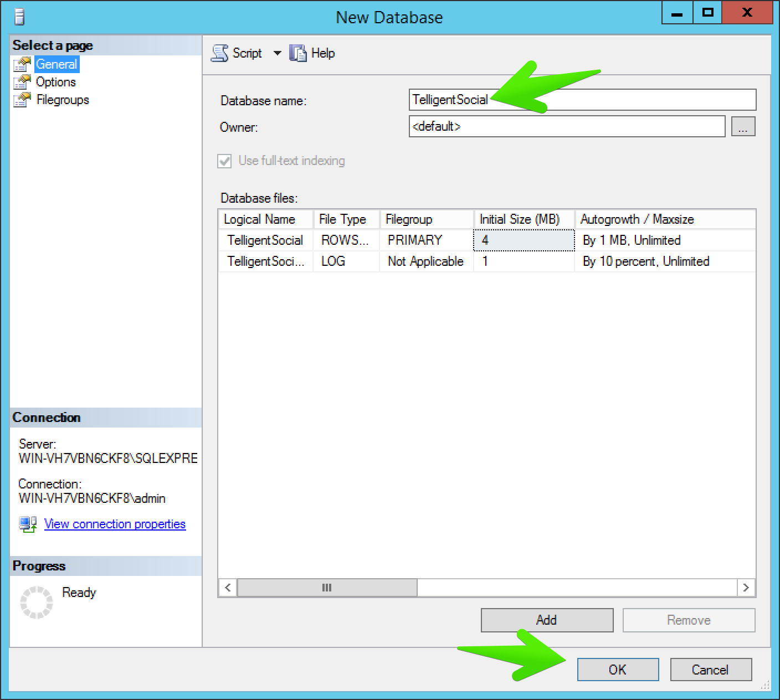Click the initial size cell showing 4
Screen dimensions: 780x700
524,240
